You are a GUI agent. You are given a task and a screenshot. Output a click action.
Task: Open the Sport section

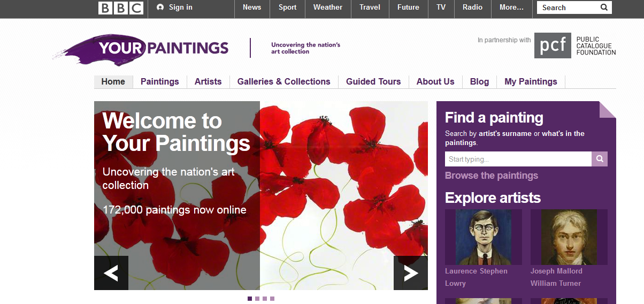click(x=287, y=7)
